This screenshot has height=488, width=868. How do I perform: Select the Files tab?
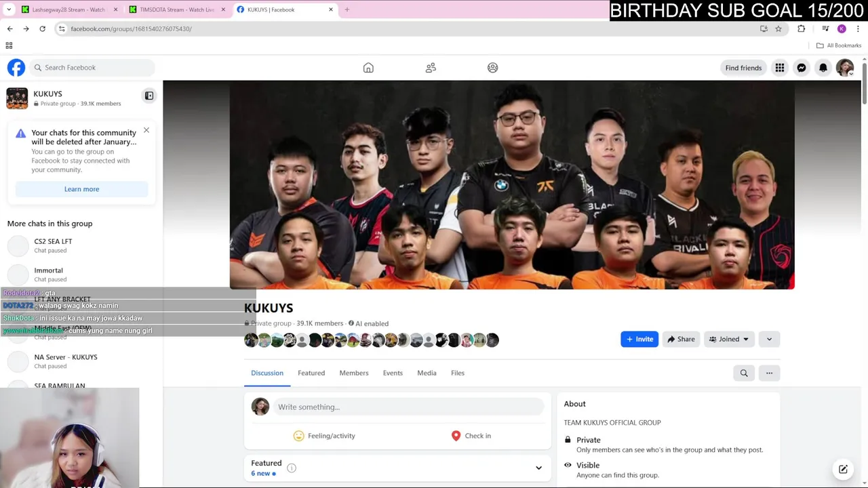(x=458, y=373)
